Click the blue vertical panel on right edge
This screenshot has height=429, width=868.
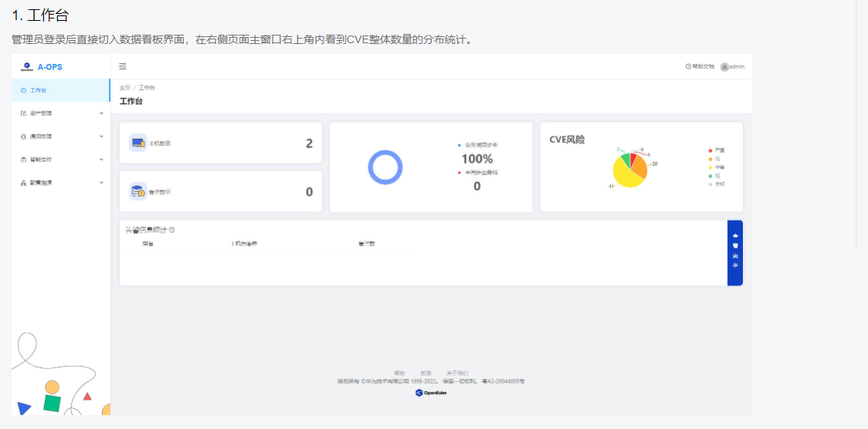point(735,252)
